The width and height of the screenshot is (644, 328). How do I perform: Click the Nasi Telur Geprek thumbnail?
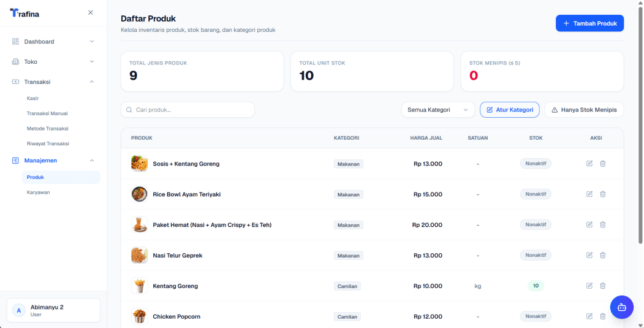point(139,255)
